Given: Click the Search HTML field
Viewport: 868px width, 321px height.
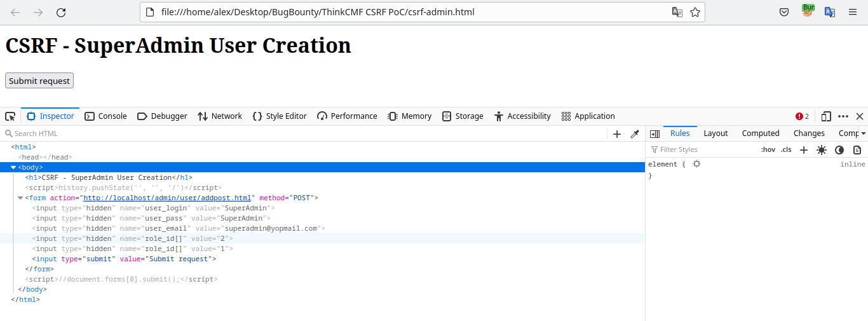Looking at the screenshot, I should coord(305,133).
